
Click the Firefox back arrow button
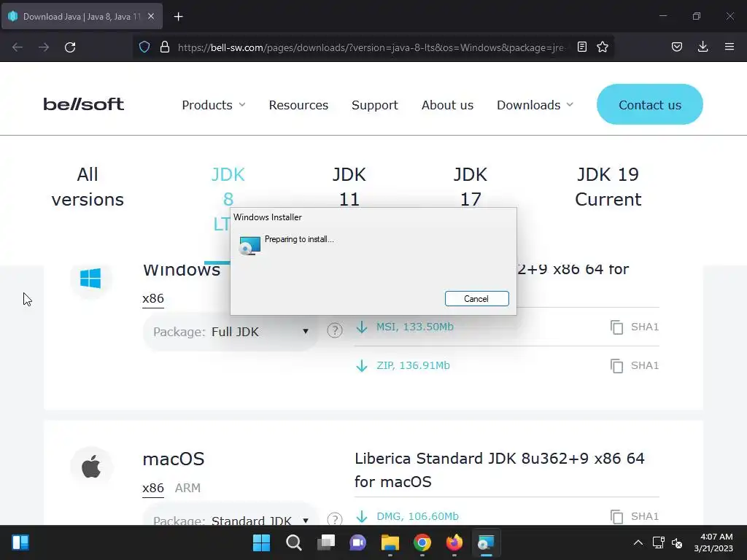tap(18, 47)
